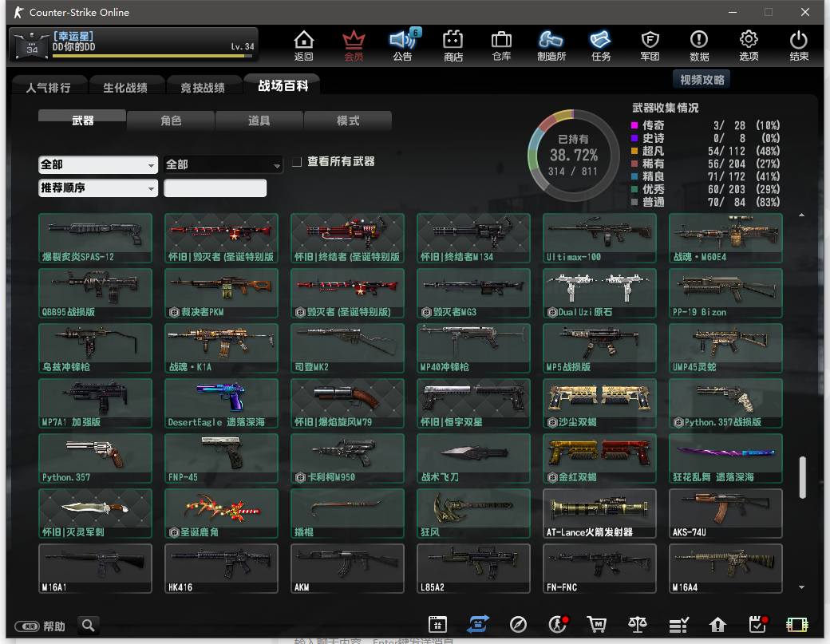Select the FNP-45 pistol card

point(221,458)
